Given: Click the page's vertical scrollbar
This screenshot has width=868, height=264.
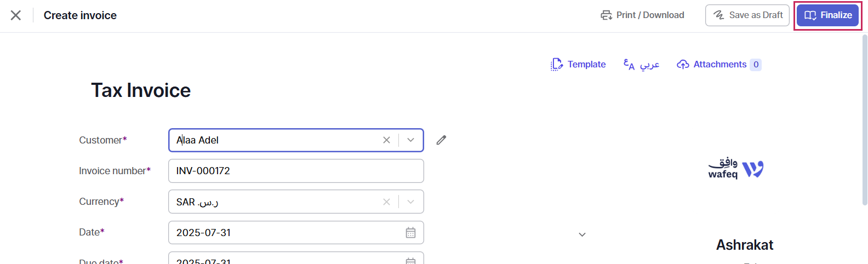Looking at the screenshot, I should click(864, 119).
